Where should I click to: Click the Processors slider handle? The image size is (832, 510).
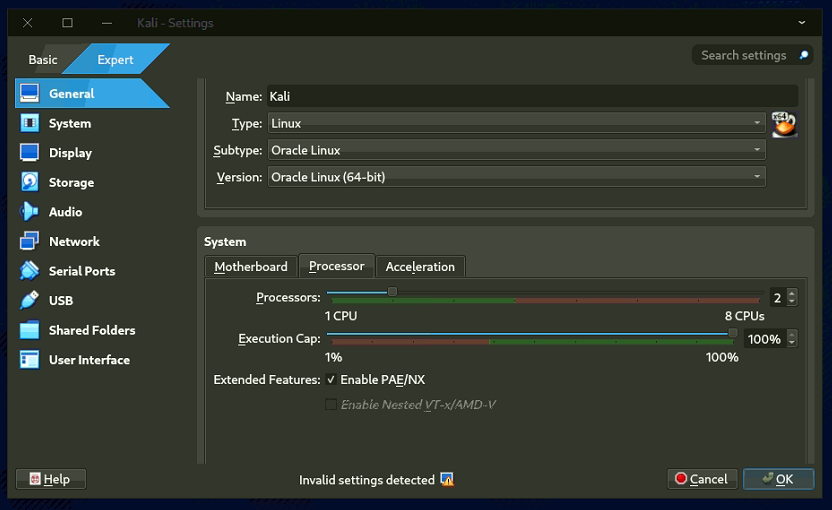click(x=392, y=292)
